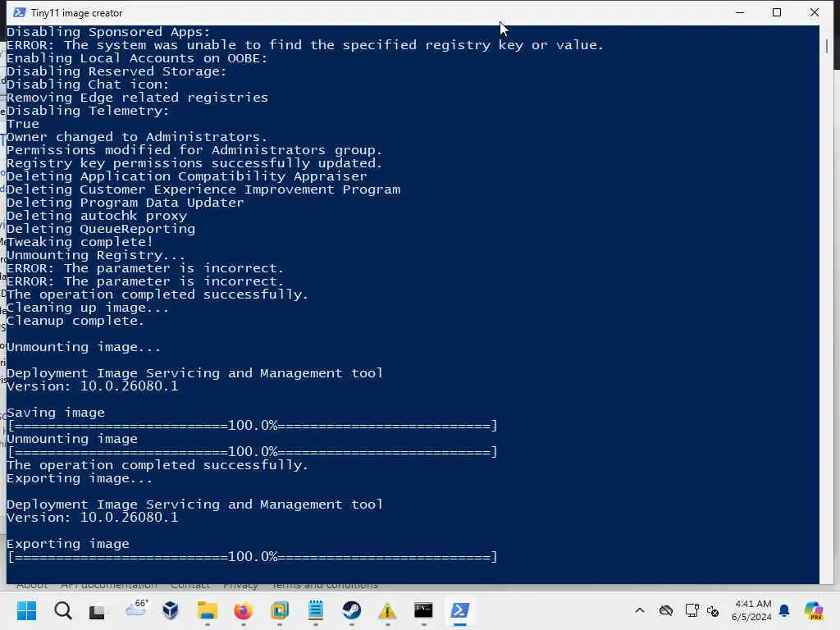Click the 'True' output line

[22, 124]
